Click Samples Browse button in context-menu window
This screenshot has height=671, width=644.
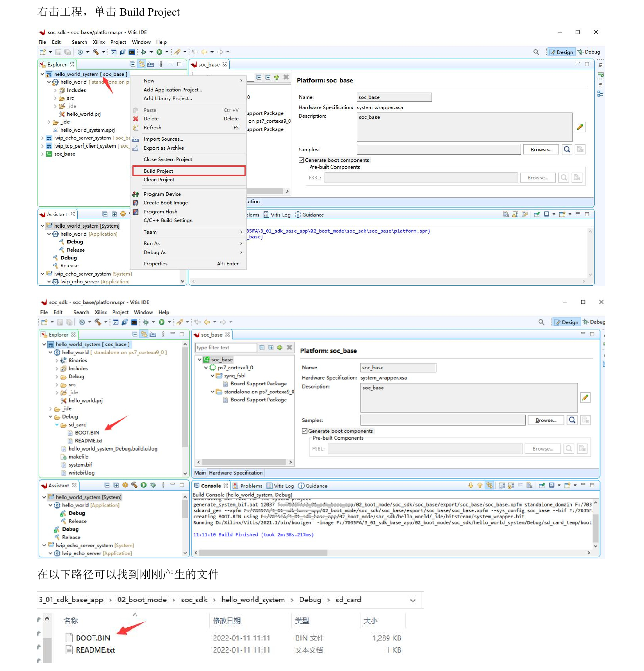(541, 150)
